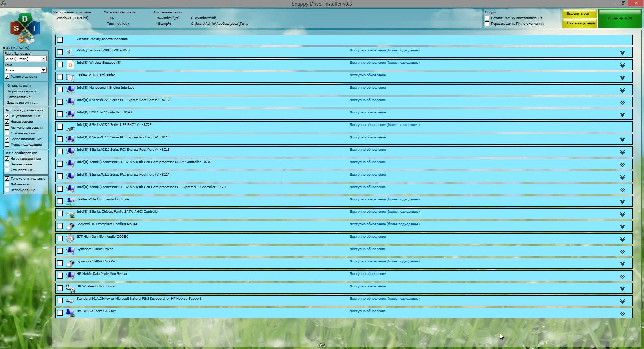Click the Logicool Cordless Mouse icon
Viewport: 644px width, 349px height.
70,226
